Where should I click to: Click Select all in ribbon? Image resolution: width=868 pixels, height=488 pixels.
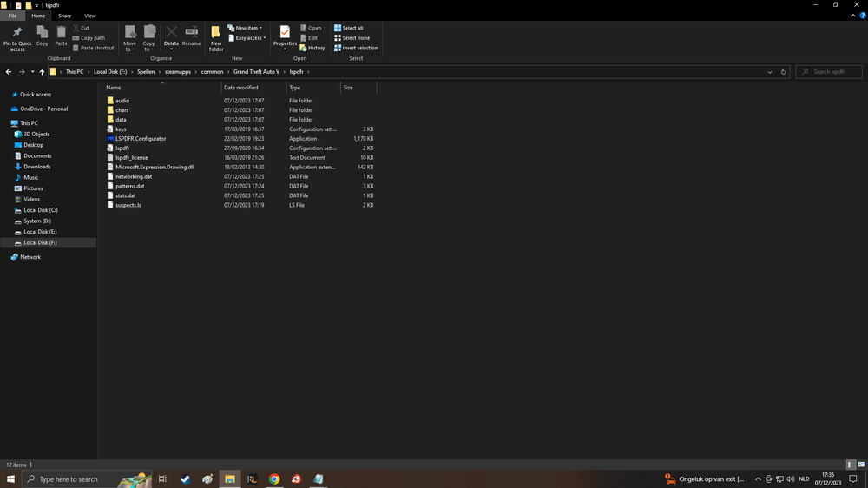(349, 29)
